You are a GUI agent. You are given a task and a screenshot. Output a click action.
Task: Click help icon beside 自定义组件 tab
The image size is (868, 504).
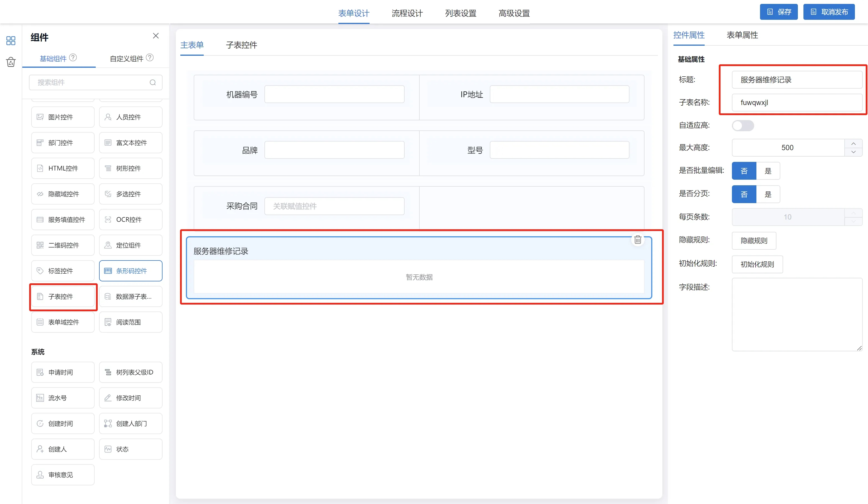tap(150, 58)
